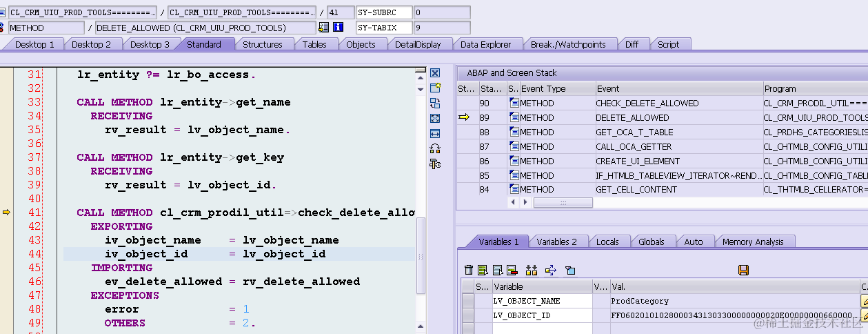Click the full screen tool icon
The image size is (868, 334).
(435, 119)
